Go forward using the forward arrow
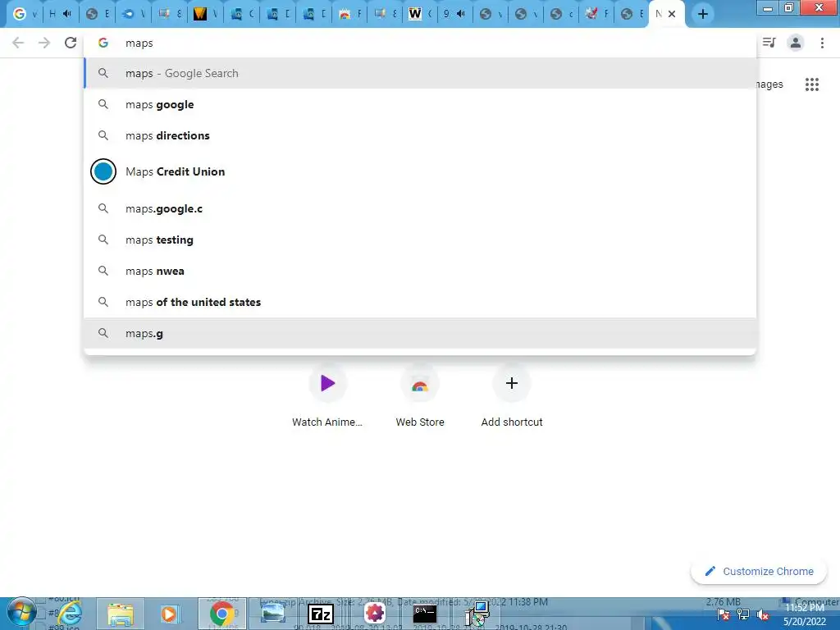 (44, 43)
